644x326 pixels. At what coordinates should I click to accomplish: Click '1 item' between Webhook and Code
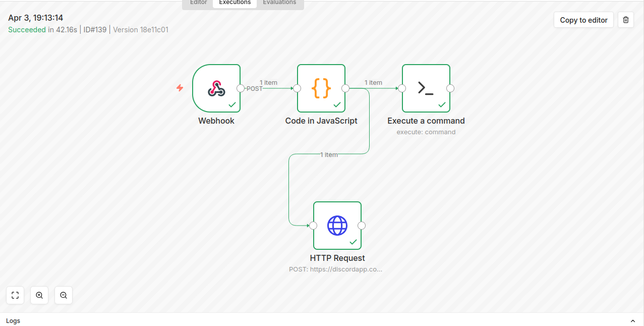(268, 82)
